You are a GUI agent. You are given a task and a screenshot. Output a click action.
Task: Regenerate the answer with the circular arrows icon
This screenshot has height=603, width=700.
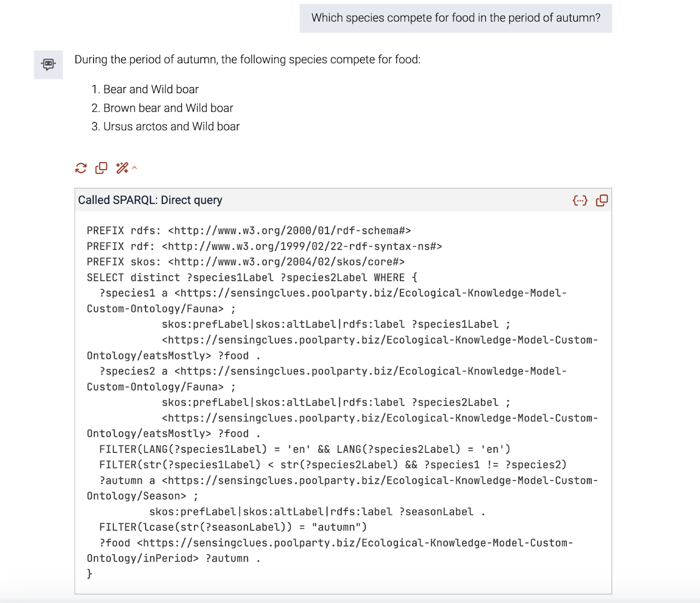coord(81,168)
